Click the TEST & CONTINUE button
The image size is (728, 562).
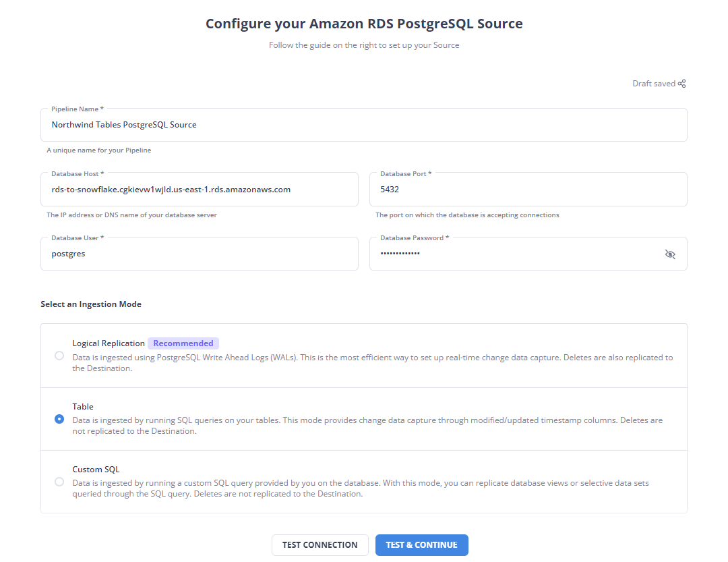[x=421, y=545]
